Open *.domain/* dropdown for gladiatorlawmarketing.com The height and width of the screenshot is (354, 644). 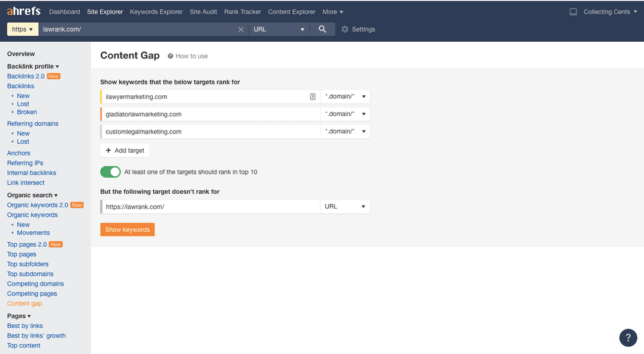345,113
